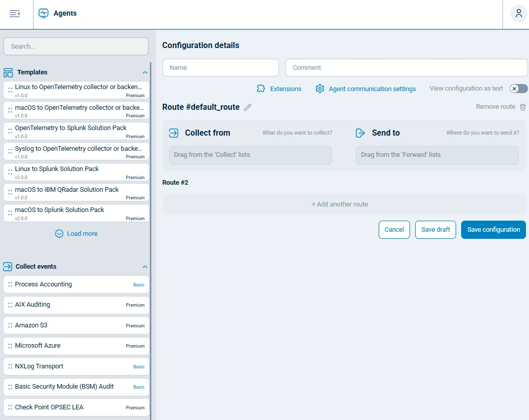The height and width of the screenshot is (420, 529).
Task: Remove the default route via trash icon
Action: (523, 107)
